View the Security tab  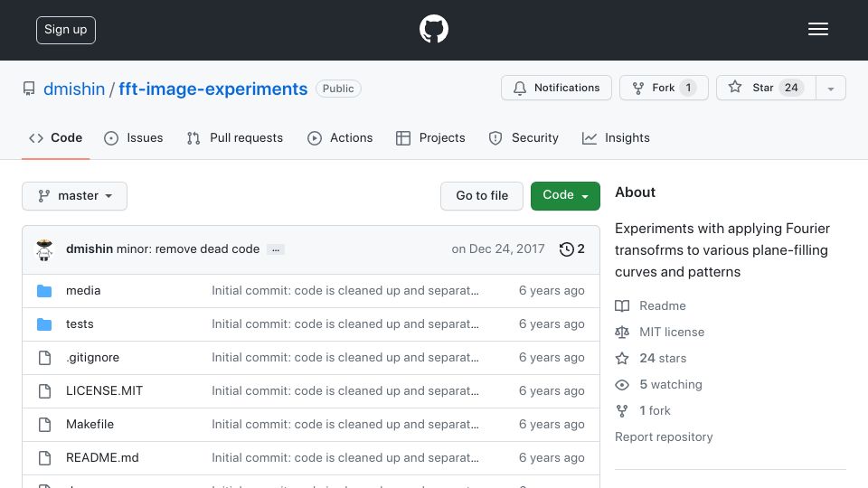coord(524,137)
